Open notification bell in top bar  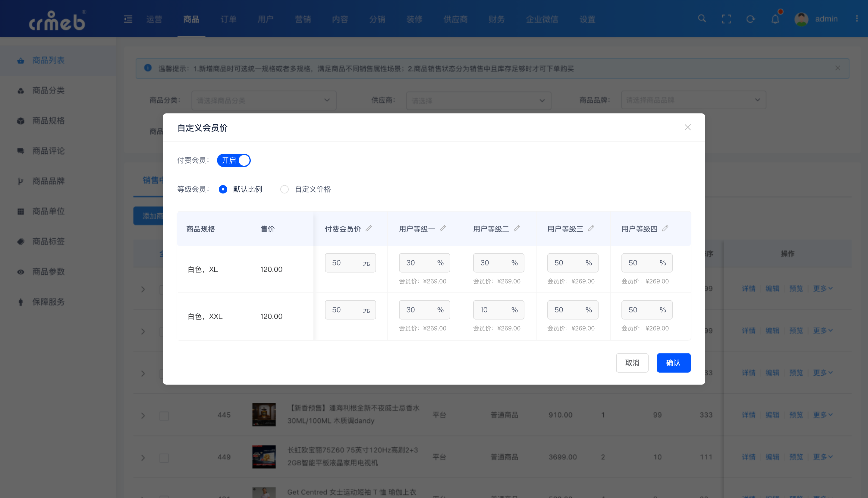coord(775,19)
